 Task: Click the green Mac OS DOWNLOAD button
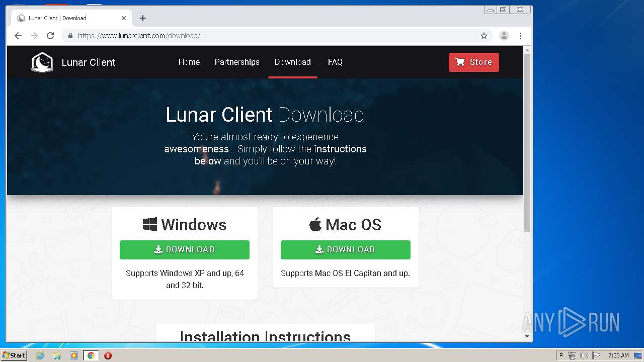click(x=346, y=250)
